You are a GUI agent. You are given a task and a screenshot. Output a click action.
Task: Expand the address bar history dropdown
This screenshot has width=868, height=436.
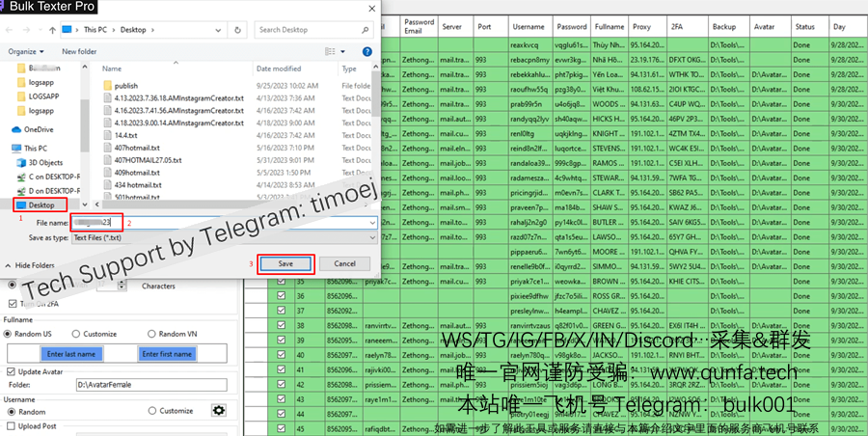[x=219, y=30]
